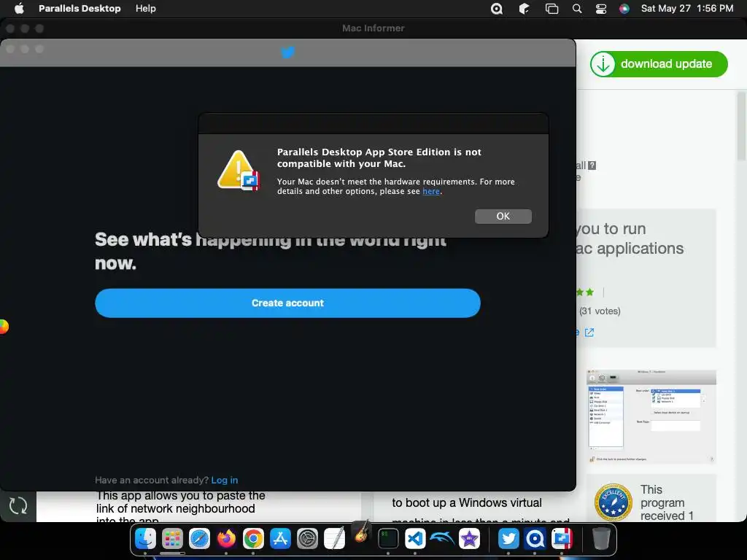Open Firefox from the Dock
The width and height of the screenshot is (747, 560).
(x=226, y=539)
